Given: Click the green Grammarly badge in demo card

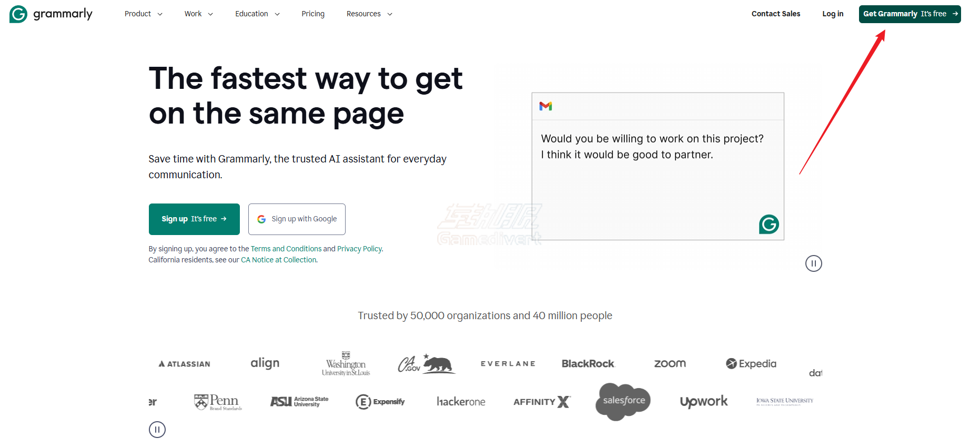Looking at the screenshot, I should pos(769,225).
